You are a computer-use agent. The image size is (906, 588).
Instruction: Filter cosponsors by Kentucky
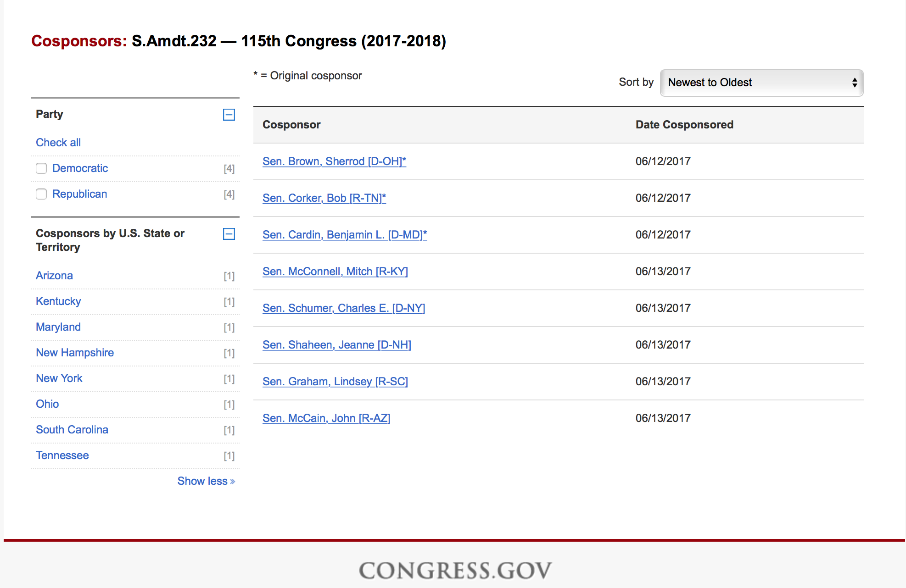[58, 301]
